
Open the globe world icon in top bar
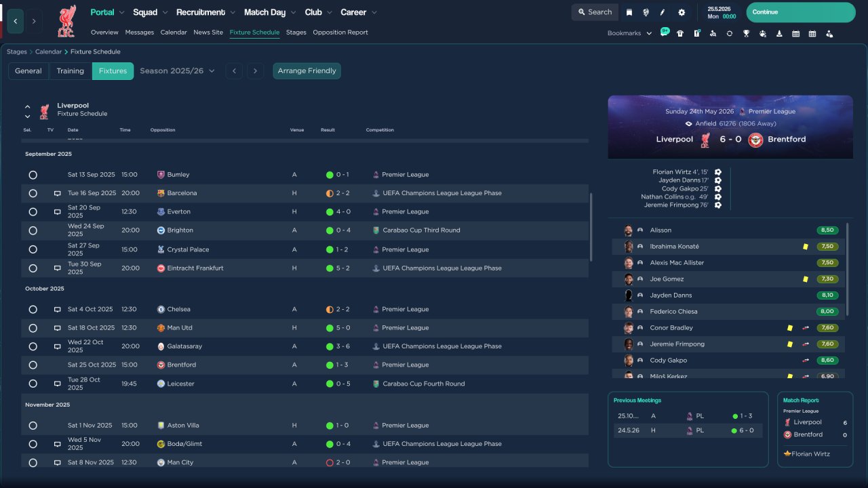(x=646, y=12)
